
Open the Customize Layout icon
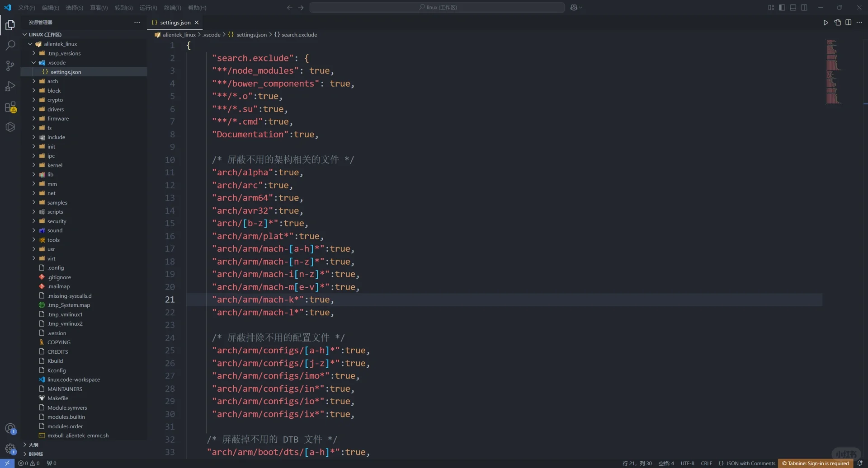coord(771,8)
